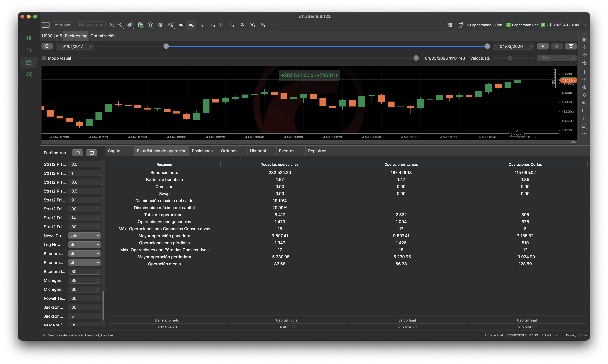Click the backtesting settings gear icon
This screenshot has width=608, height=364.
click(47, 46)
